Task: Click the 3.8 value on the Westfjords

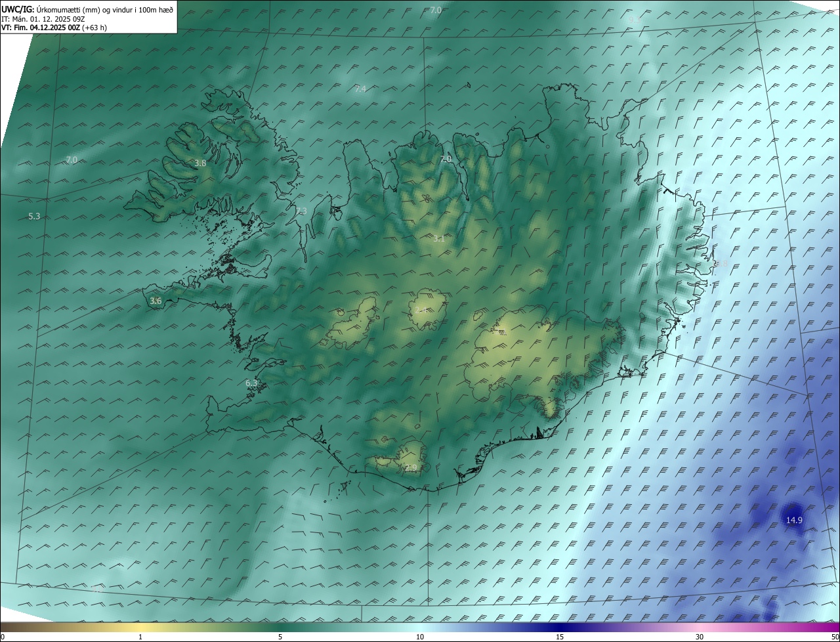Action: pos(201,163)
